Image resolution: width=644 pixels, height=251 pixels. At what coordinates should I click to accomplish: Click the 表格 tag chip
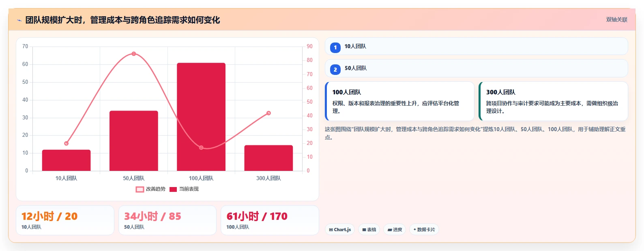click(x=369, y=230)
